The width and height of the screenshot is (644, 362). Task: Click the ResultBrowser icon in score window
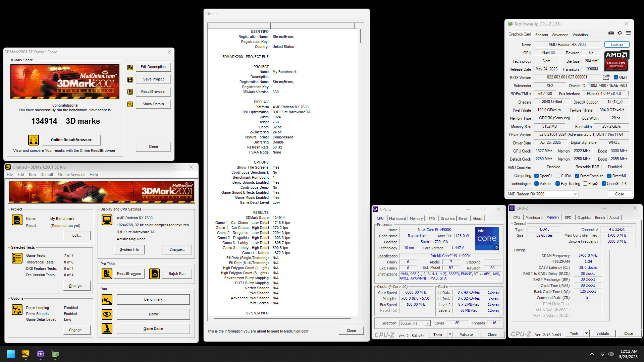(130, 92)
